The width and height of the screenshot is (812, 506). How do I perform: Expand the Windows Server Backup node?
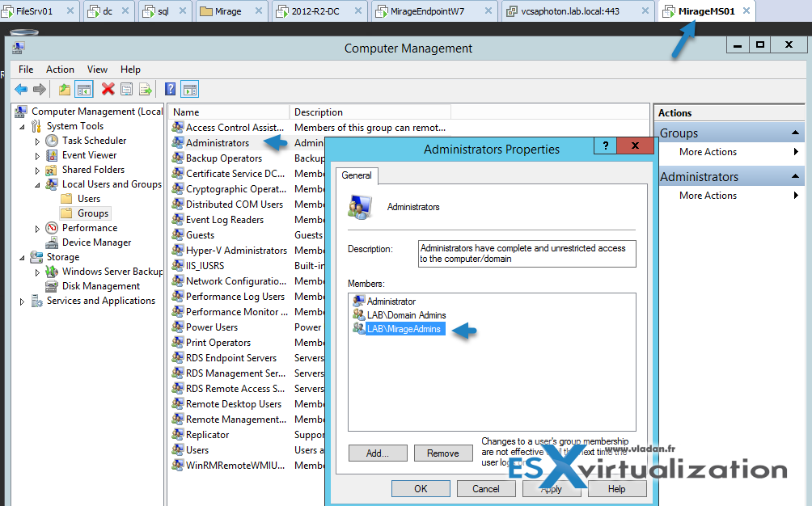tap(37, 272)
